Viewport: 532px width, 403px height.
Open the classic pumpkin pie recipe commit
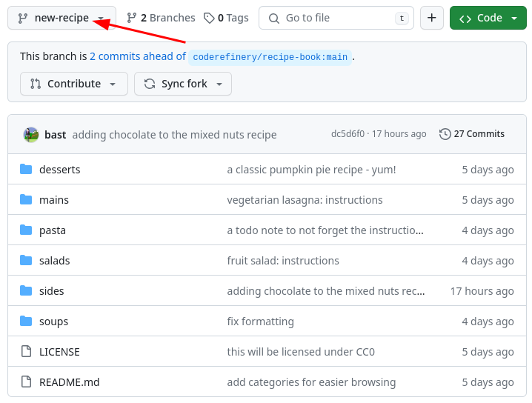[311, 170]
